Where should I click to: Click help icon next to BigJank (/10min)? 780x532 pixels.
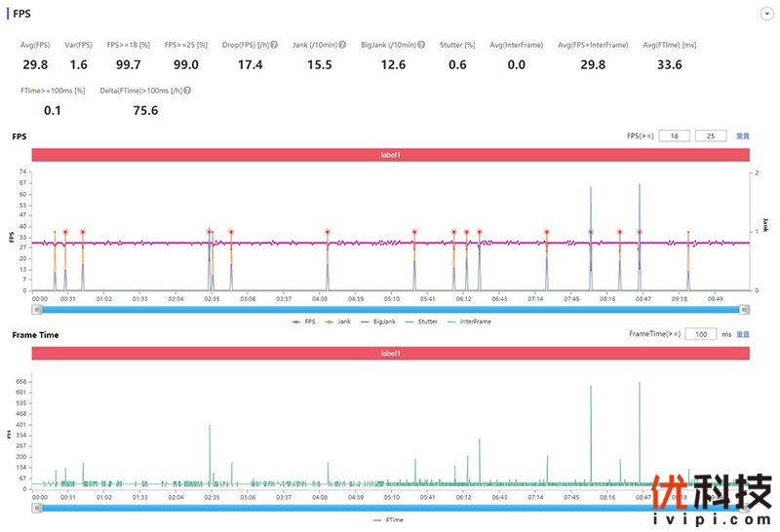point(421,45)
